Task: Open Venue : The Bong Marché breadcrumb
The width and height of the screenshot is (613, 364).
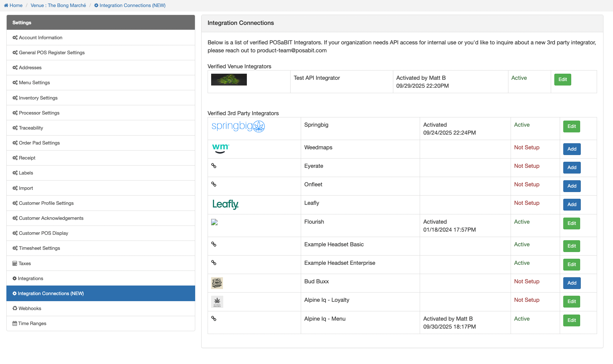Action: coord(58,5)
